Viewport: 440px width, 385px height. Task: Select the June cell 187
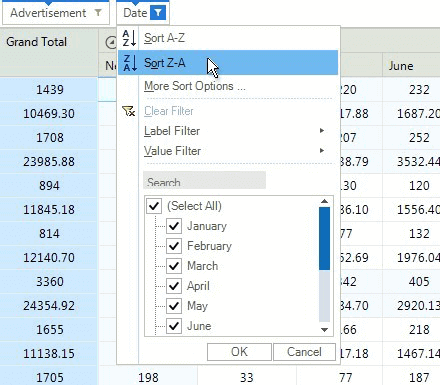(x=411, y=377)
